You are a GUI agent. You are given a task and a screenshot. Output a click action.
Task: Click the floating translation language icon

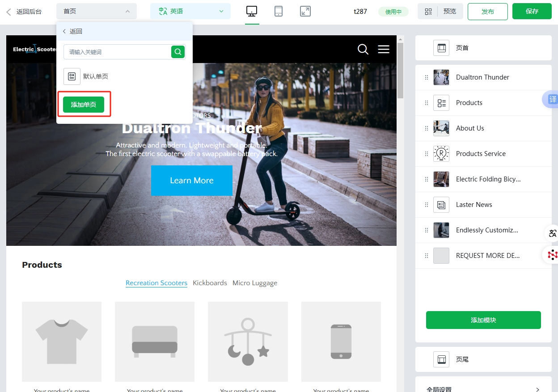(552, 233)
